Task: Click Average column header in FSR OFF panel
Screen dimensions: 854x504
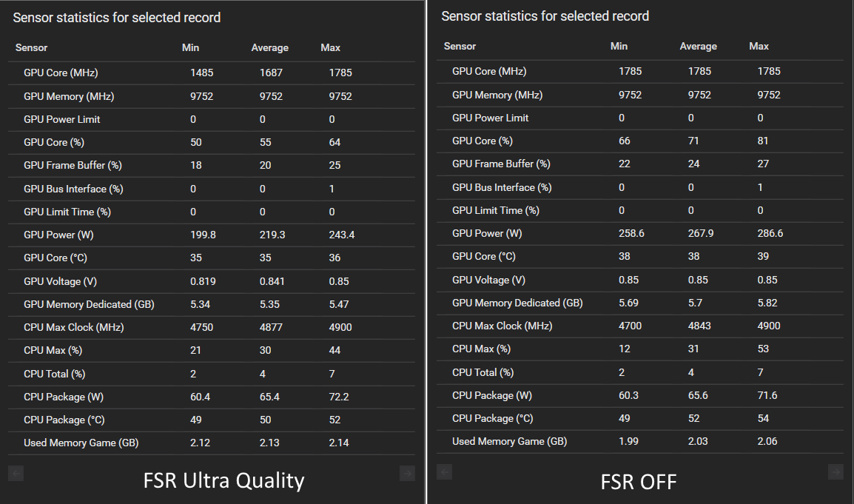Action: (698, 46)
